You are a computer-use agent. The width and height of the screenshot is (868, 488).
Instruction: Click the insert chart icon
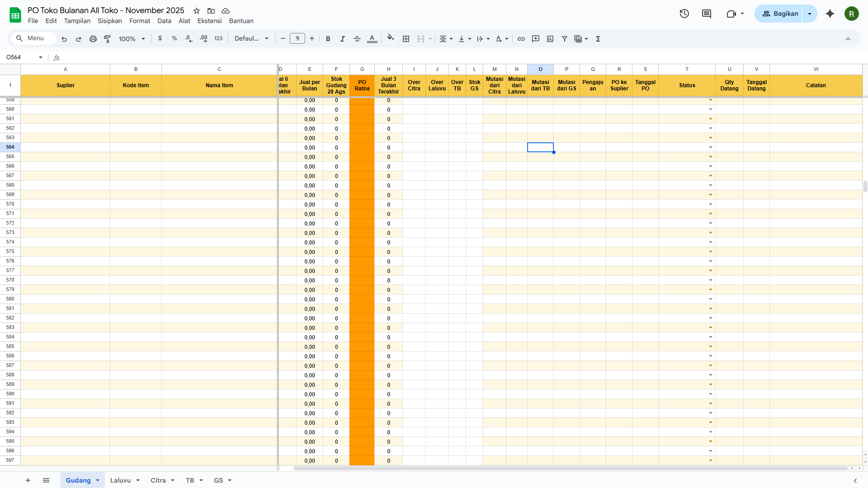pos(550,39)
